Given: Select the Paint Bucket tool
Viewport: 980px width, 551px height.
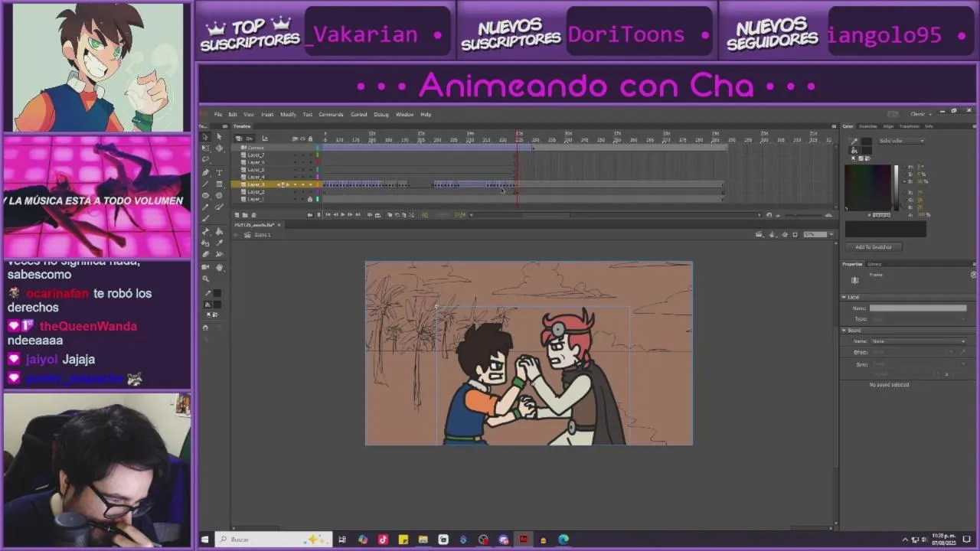Looking at the screenshot, I should 219,231.
